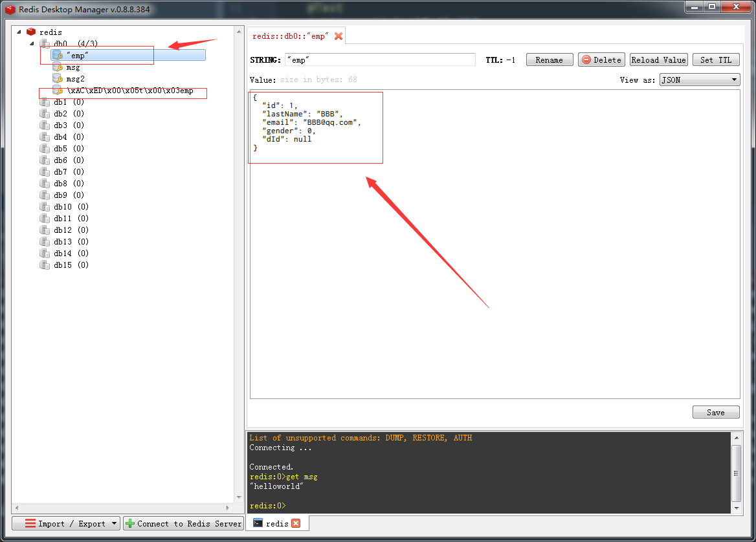
Task: Click the db8 database icon
Action: coord(45,184)
